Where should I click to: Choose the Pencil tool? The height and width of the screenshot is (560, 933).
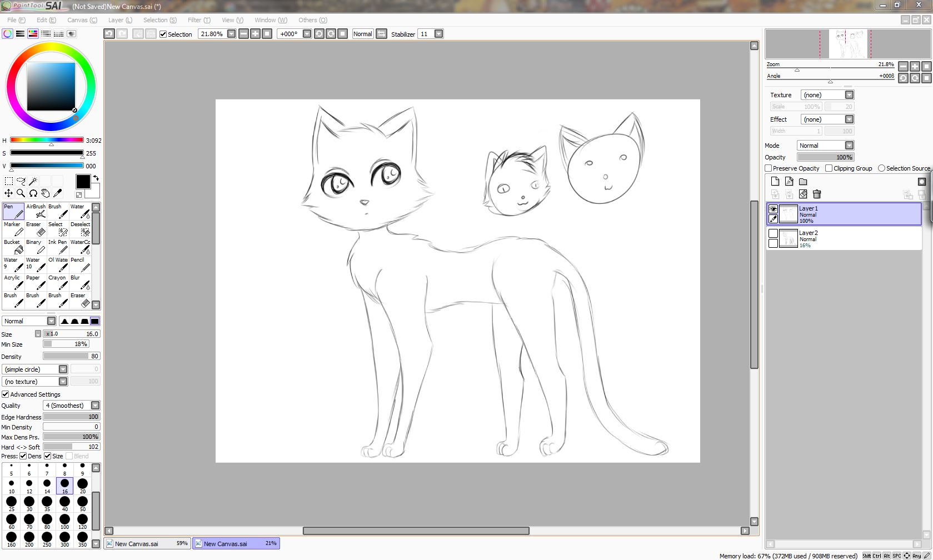(80, 264)
